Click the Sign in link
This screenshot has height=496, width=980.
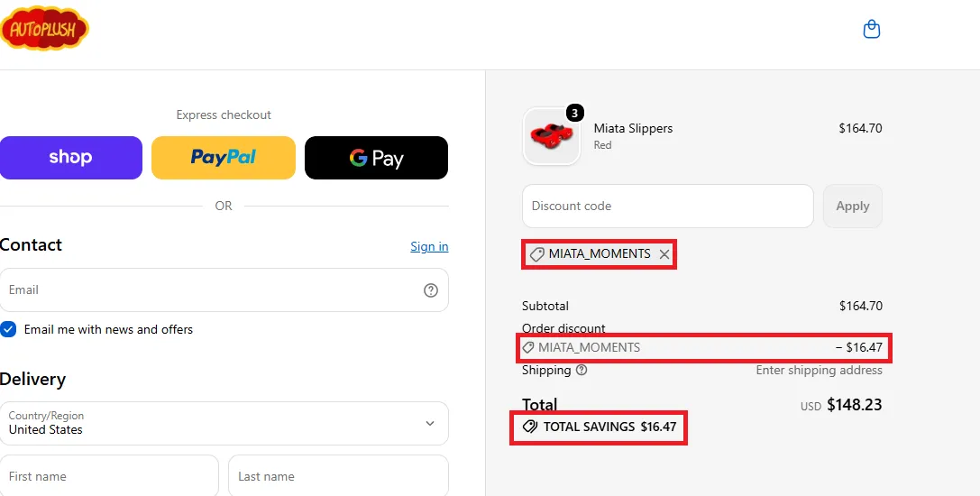point(429,246)
